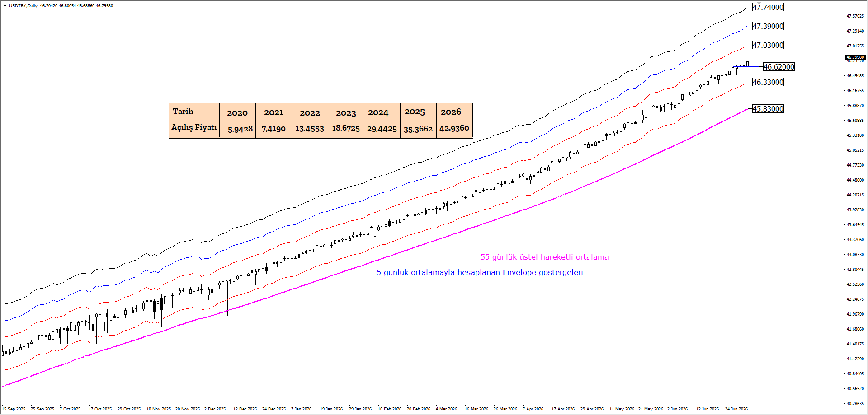Click the 21 May 2026 date label
The height and width of the screenshot is (415, 868).
click(651, 409)
